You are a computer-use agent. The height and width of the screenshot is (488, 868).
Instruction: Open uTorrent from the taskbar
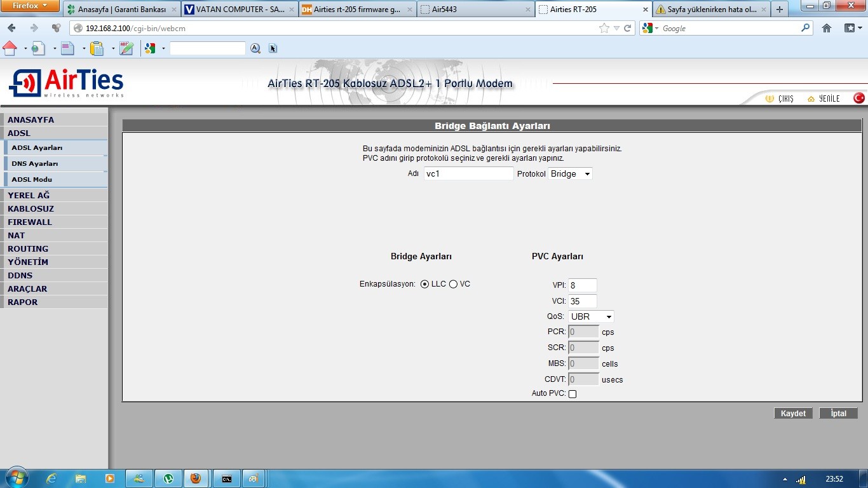point(168,478)
